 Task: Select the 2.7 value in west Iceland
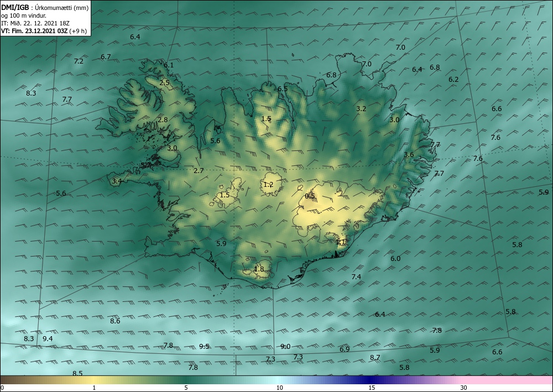199,171
